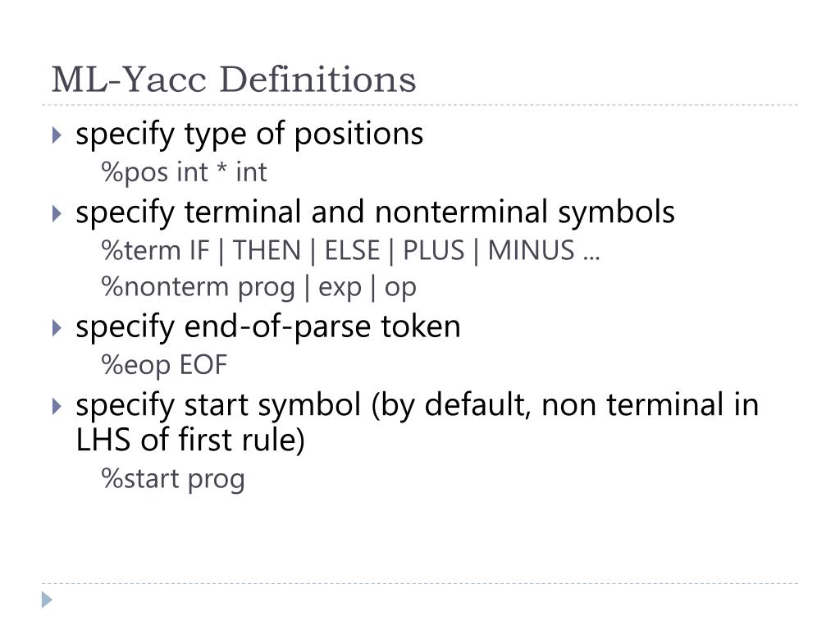Image resolution: width=840 pixels, height=630 pixels.
Task: Click the text 'specify type of positions'
Action: tap(249, 134)
